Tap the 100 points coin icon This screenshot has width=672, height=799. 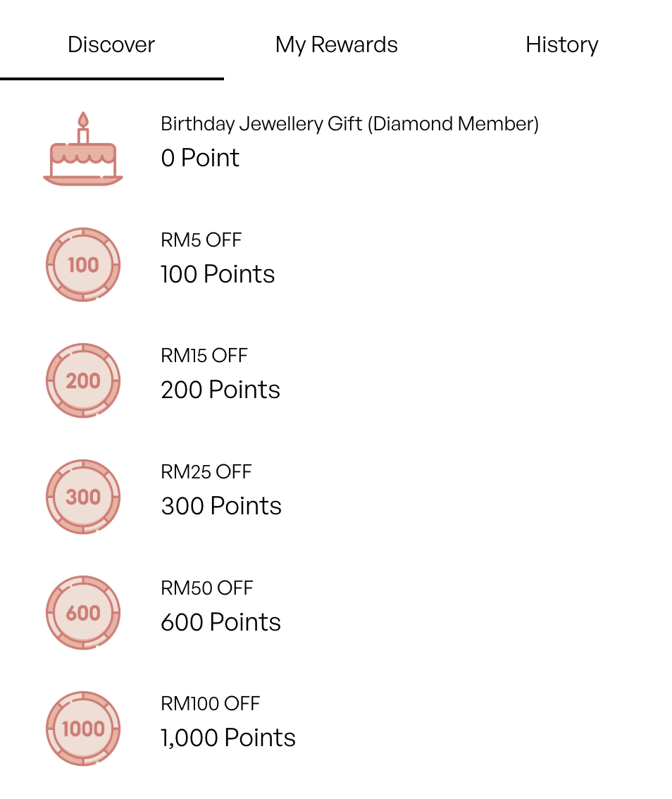coord(83,264)
